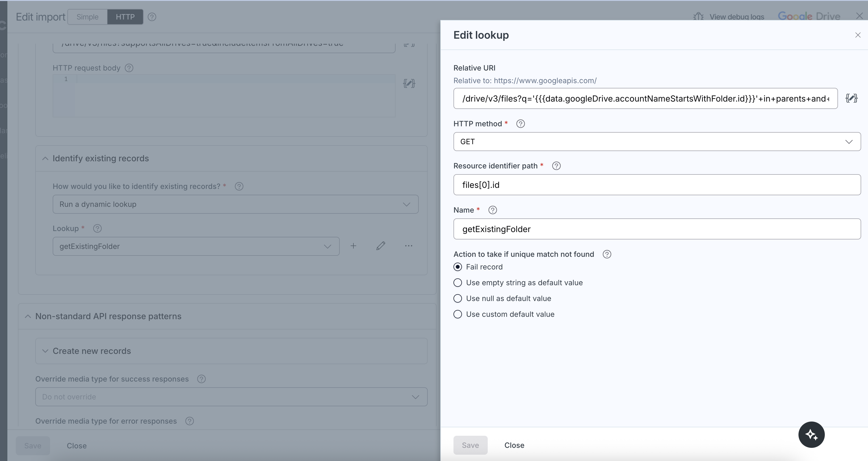Open three-dot menu beside lookup
Image resolution: width=868 pixels, height=461 pixels.
pyautogui.click(x=408, y=246)
